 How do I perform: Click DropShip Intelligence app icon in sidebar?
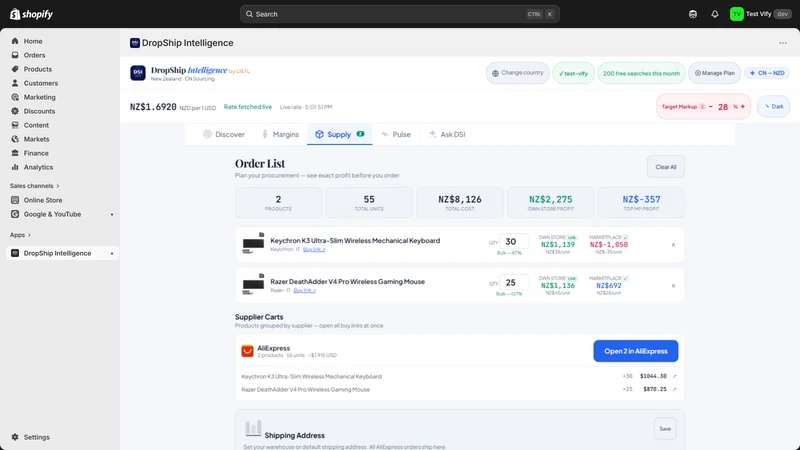(x=15, y=253)
